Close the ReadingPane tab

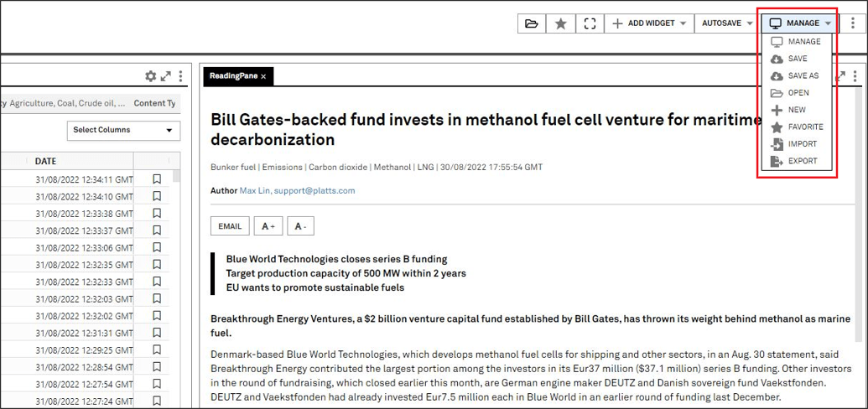tap(263, 76)
